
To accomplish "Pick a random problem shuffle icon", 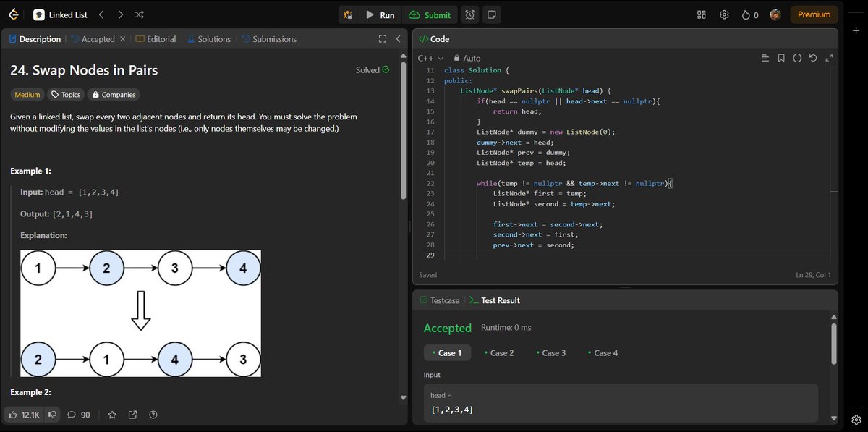I will pos(139,14).
